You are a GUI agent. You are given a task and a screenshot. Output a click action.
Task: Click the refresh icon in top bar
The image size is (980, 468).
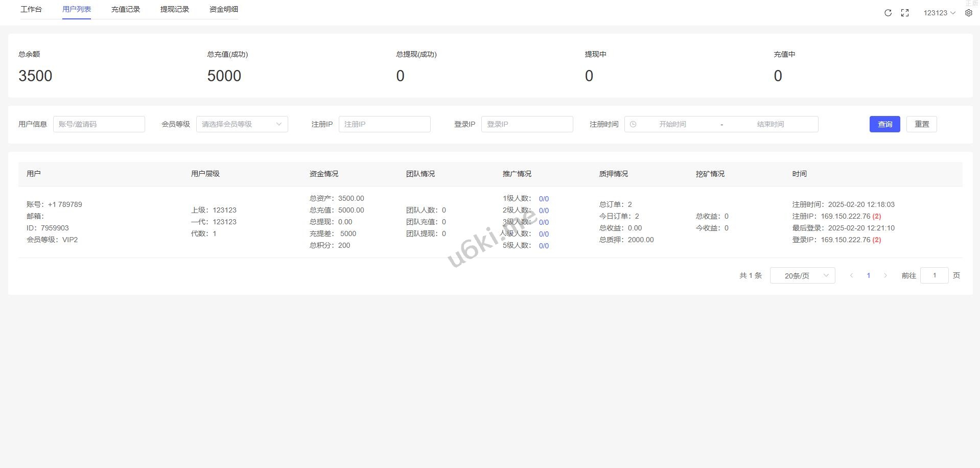[888, 13]
